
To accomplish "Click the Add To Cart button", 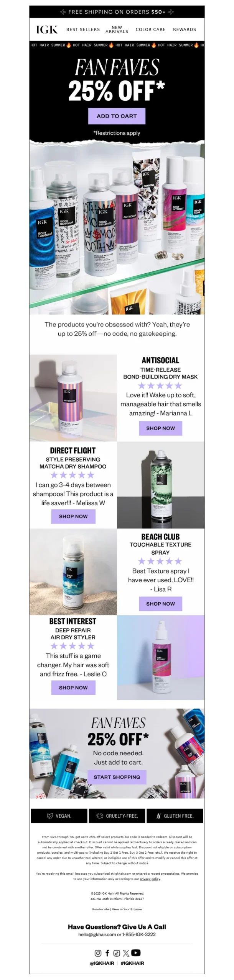I will click(x=117, y=116).
